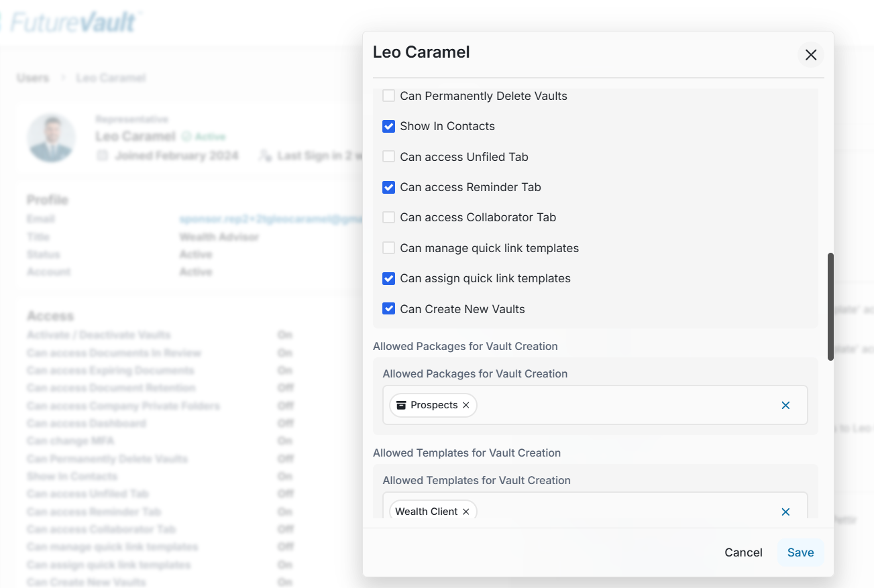Save the permission changes
874x588 pixels.
[800, 552]
